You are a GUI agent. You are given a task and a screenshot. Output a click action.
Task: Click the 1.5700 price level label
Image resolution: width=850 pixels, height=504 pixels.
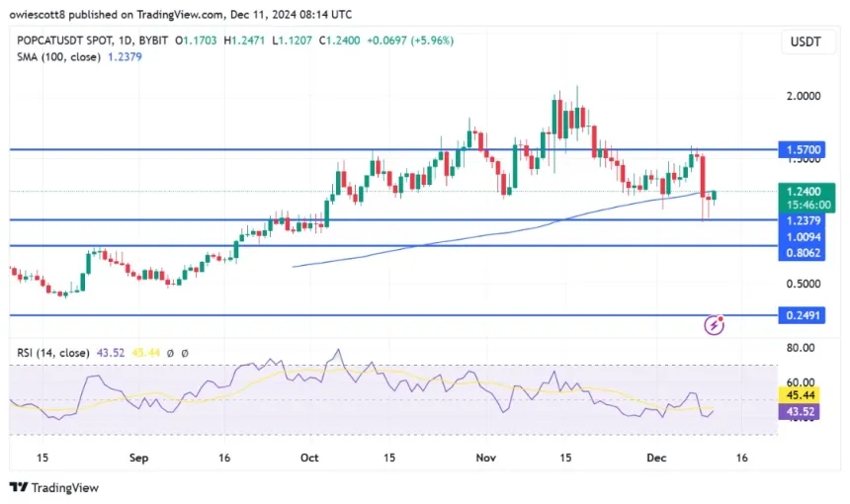pyautogui.click(x=803, y=150)
